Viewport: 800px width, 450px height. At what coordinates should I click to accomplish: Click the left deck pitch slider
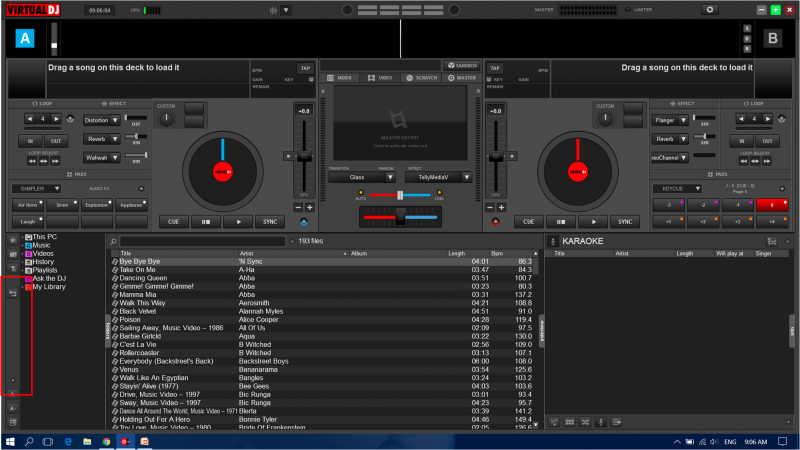click(x=304, y=157)
